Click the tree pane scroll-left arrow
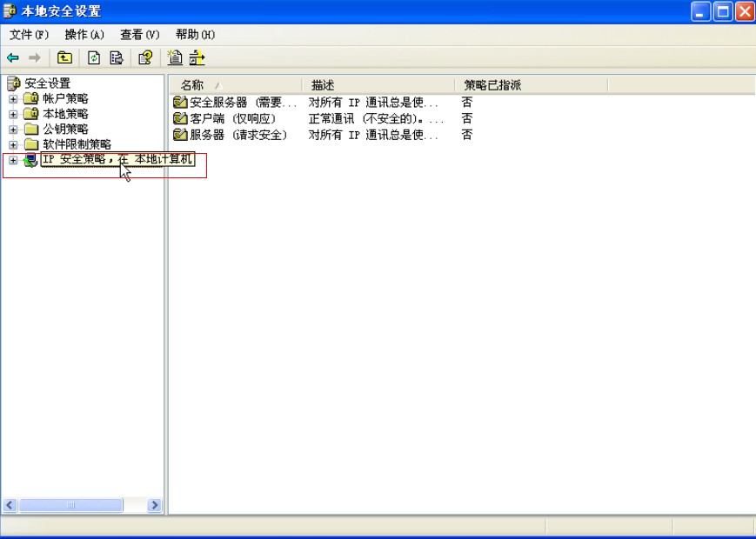Screen dimensions: 756x539 pos(10,505)
